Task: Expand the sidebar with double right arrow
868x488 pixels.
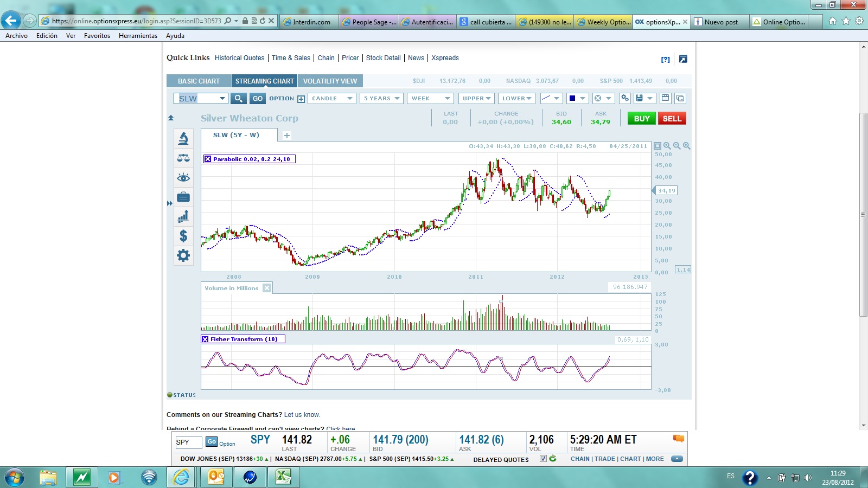Action: coord(170,203)
